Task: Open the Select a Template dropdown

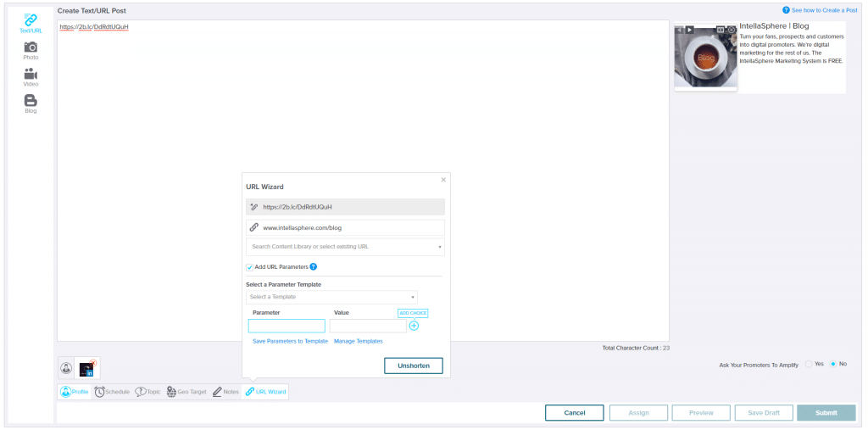Action: pos(331,297)
